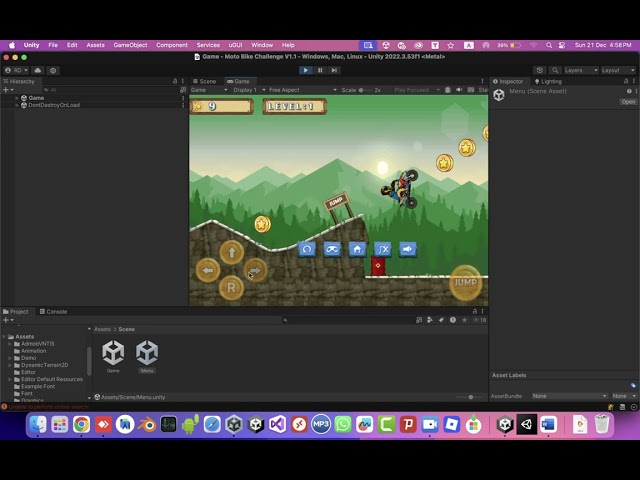Open the Free Aspect dropdown

[x=302, y=90]
